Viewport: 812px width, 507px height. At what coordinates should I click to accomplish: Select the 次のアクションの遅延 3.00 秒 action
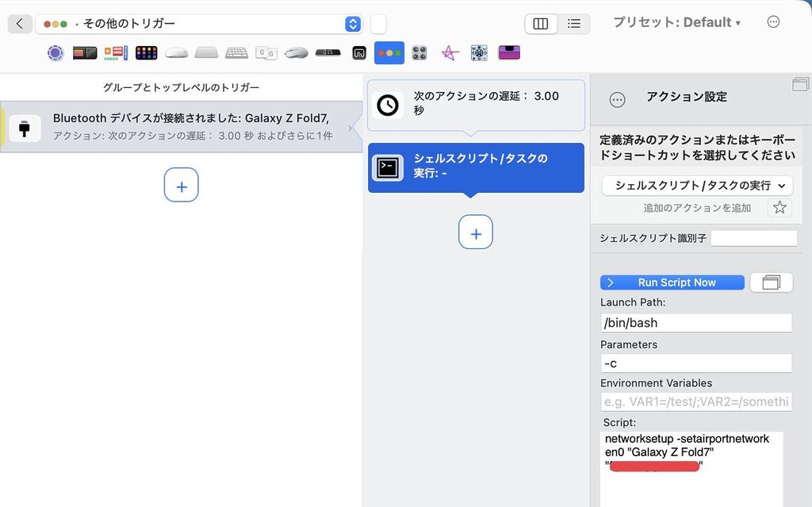[476, 104]
